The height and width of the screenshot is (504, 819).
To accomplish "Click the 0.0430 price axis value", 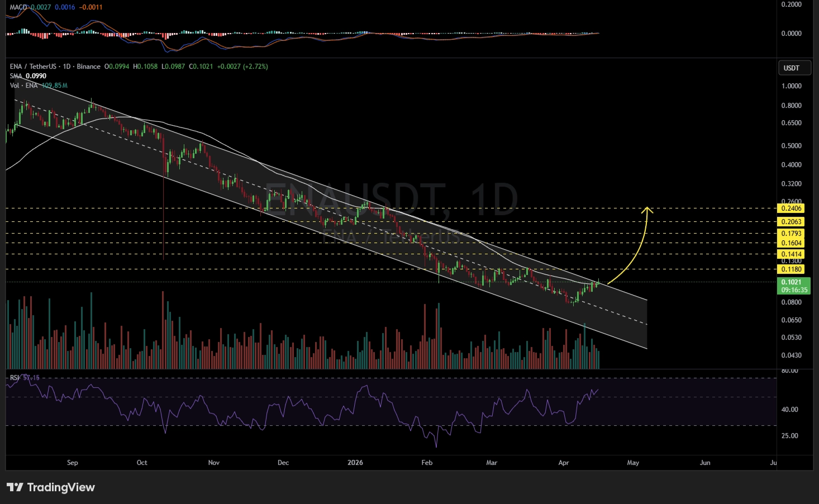I will 792,355.
